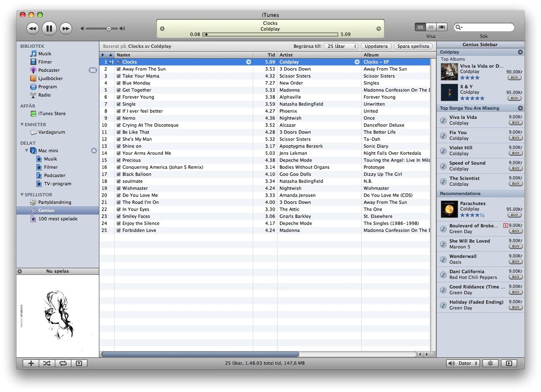Click iTunes Store arrow next to Clocks title

[x=249, y=62]
